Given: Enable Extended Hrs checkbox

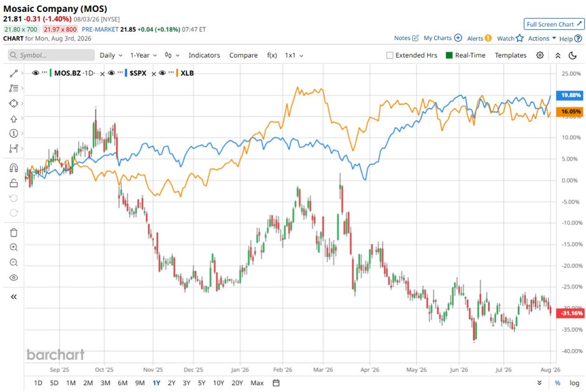Looking at the screenshot, I should point(390,55).
